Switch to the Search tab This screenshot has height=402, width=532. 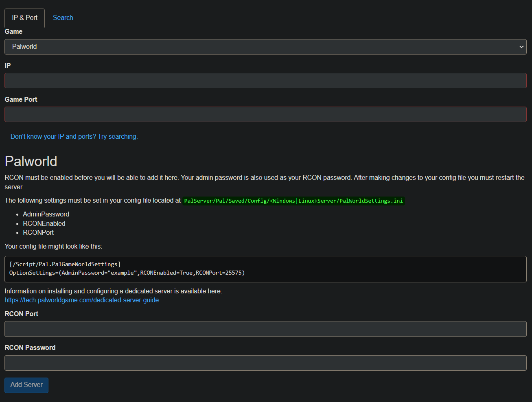point(63,17)
